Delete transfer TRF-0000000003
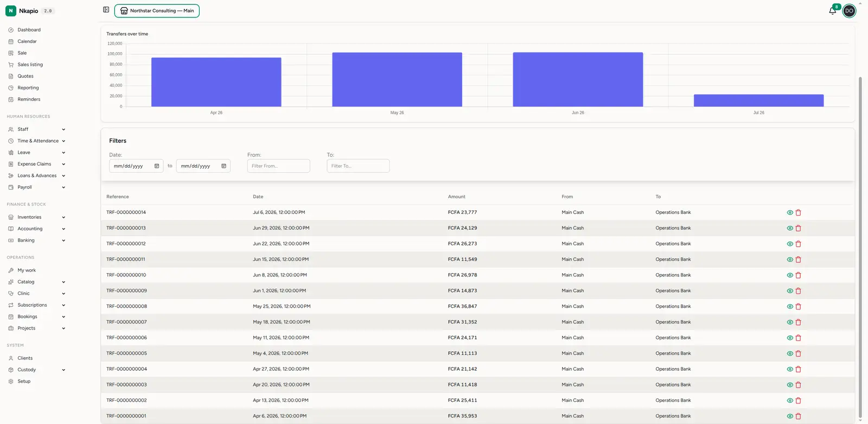Image resolution: width=868 pixels, height=424 pixels. point(798,385)
